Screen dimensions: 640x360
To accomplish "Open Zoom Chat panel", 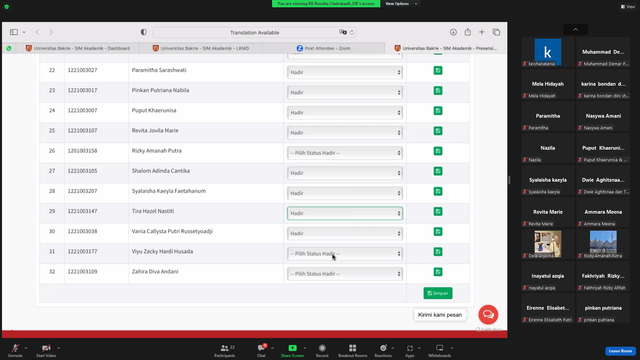I will tap(261, 350).
